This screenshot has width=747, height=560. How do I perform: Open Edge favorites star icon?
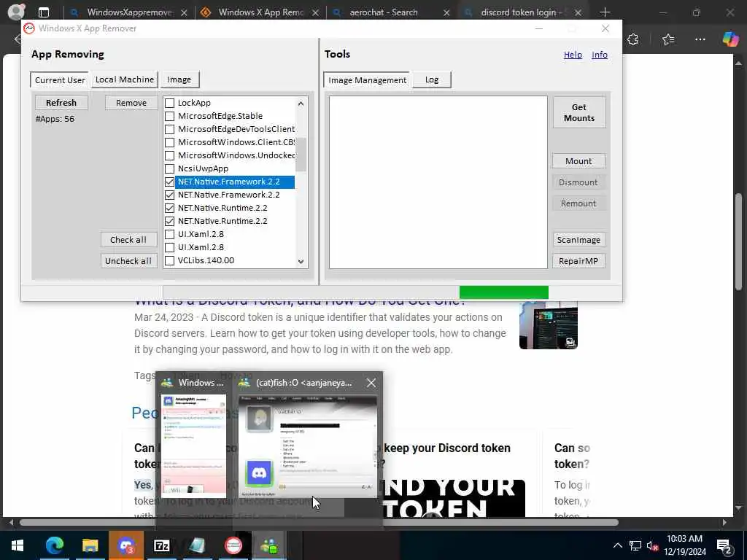coord(668,39)
